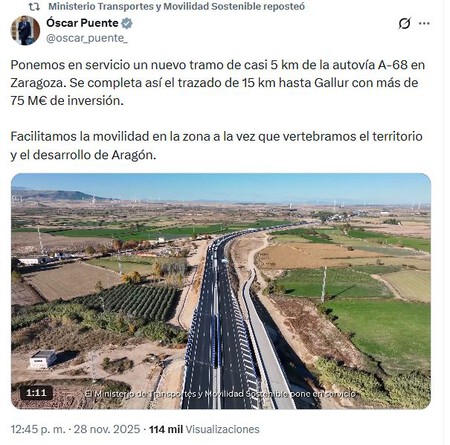Open the @oscar_puente_ handle
The width and height of the screenshot is (450, 445).
click(87, 38)
